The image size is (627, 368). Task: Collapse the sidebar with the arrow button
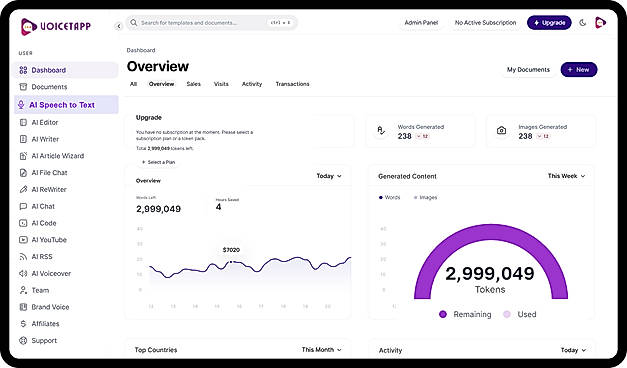[x=118, y=26]
